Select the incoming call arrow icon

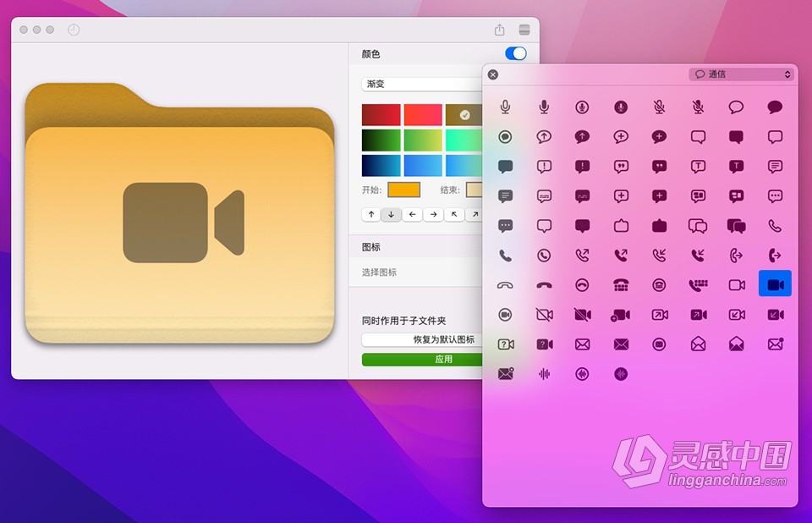[x=659, y=255]
